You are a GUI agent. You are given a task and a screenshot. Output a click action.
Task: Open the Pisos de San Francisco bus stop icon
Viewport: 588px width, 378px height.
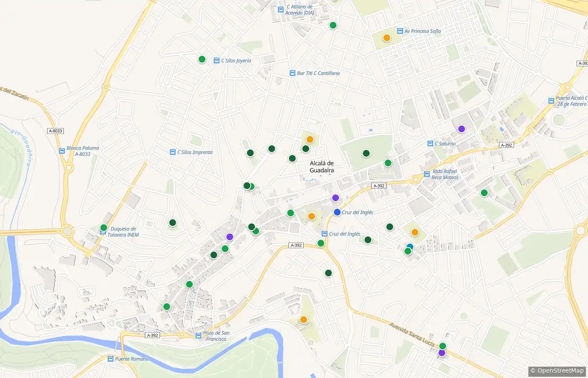(x=198, y=336)
